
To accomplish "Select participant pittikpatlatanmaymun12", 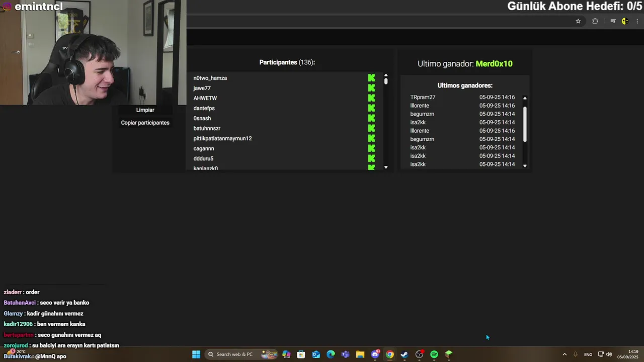I will click(x=222, y=138).
